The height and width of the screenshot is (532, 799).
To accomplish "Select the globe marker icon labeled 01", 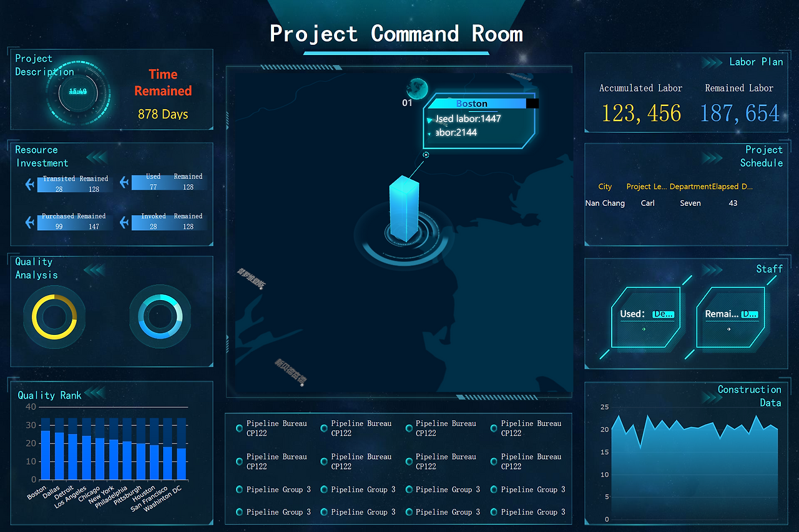I will point(417,89).
